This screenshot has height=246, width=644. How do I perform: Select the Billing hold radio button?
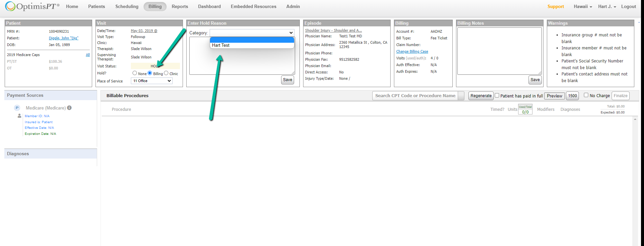150,73
